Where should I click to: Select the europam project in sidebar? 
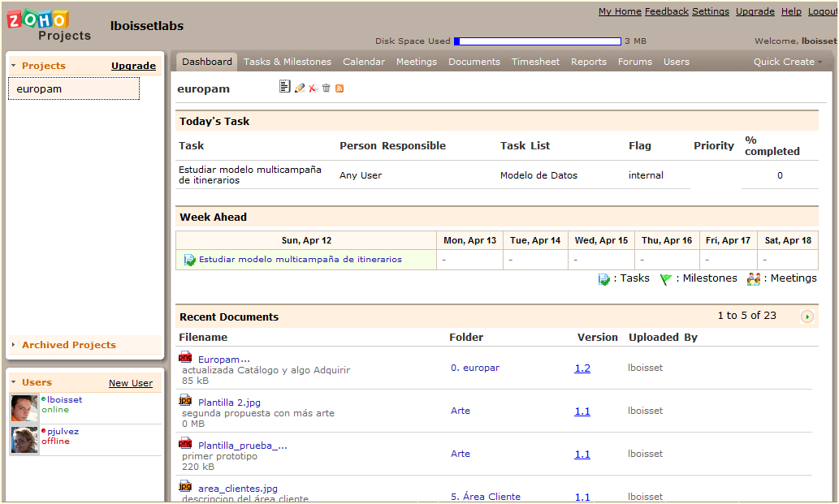(73, 89)
